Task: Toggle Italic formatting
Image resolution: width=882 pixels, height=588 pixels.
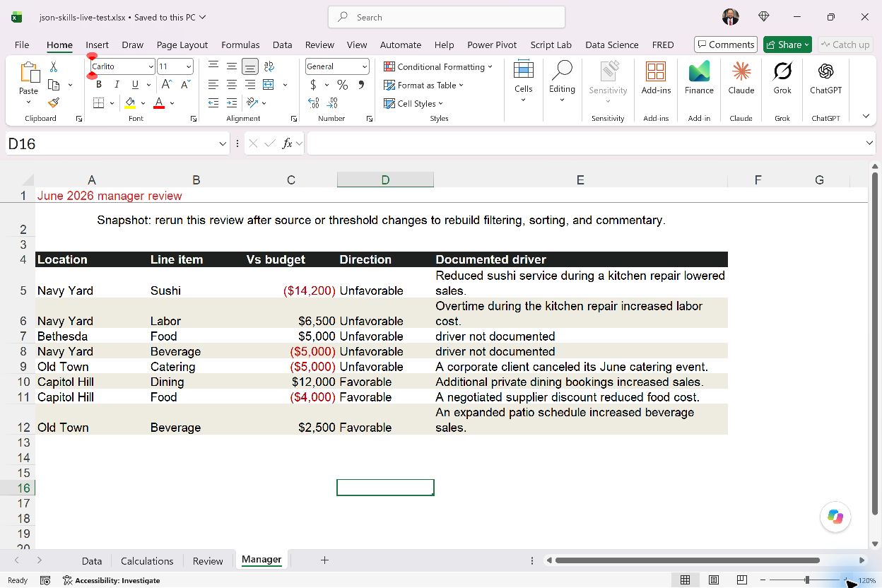Action: (117, 85)
